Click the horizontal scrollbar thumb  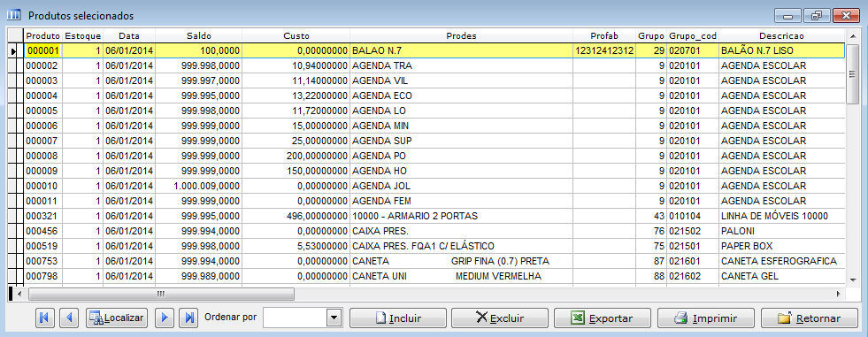pyautogui.click(x=161, y=294)
